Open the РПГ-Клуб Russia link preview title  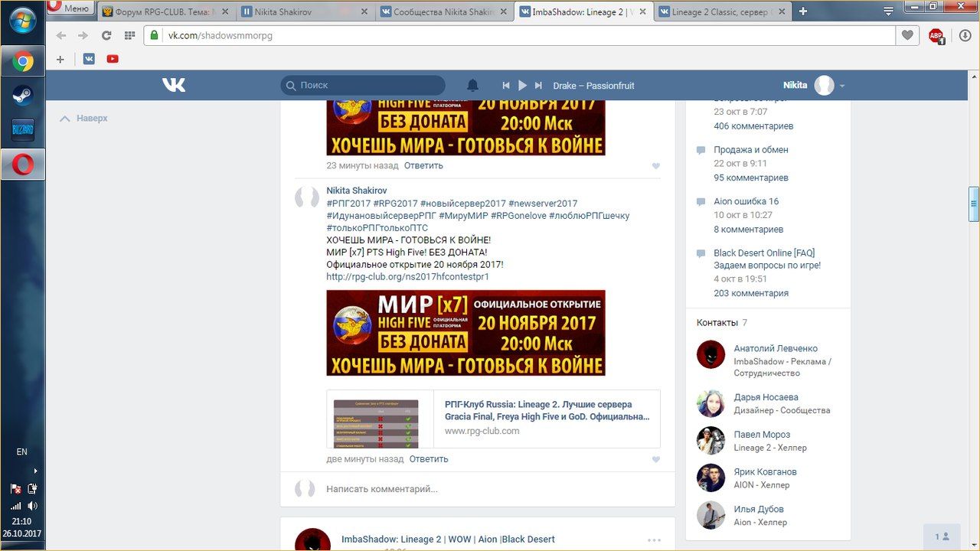coord(547,410)
